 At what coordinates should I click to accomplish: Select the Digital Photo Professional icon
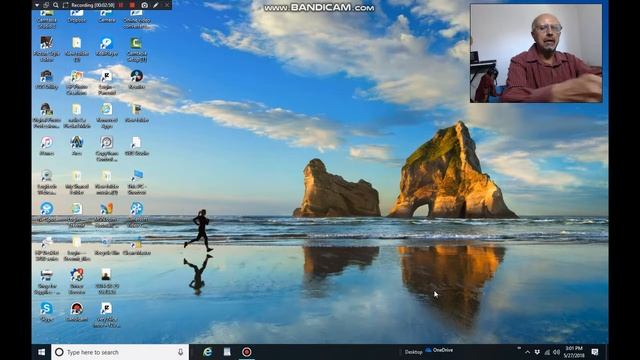click(47, 116)
